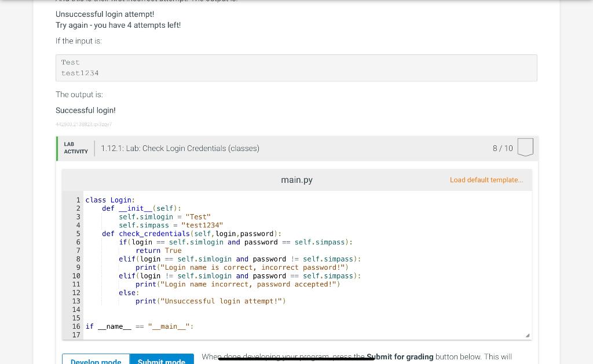
Task: Click the 'test1234' sample input text
Action: tap(80, 73)
